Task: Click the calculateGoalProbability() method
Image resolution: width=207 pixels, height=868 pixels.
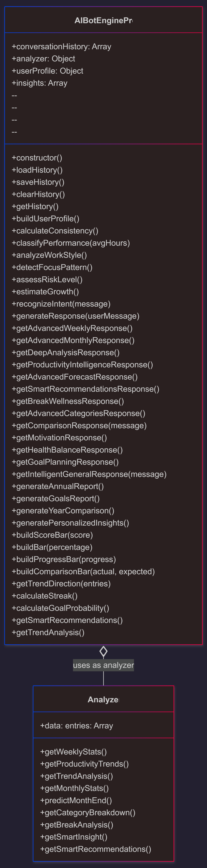Action: pyautogui.click(x=60, y=608)
